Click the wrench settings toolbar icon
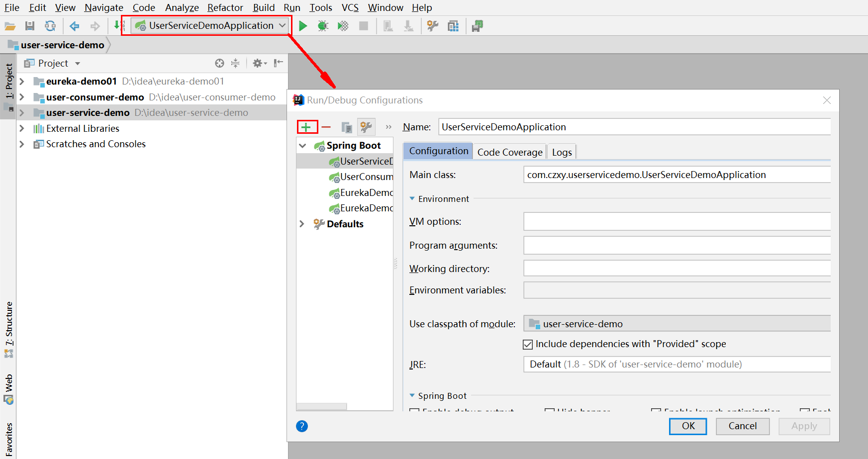The image size is (868, 459). (433, 26)
